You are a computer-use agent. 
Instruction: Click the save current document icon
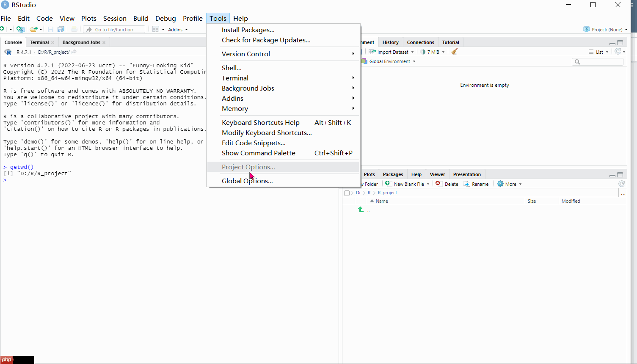[50, 29]
